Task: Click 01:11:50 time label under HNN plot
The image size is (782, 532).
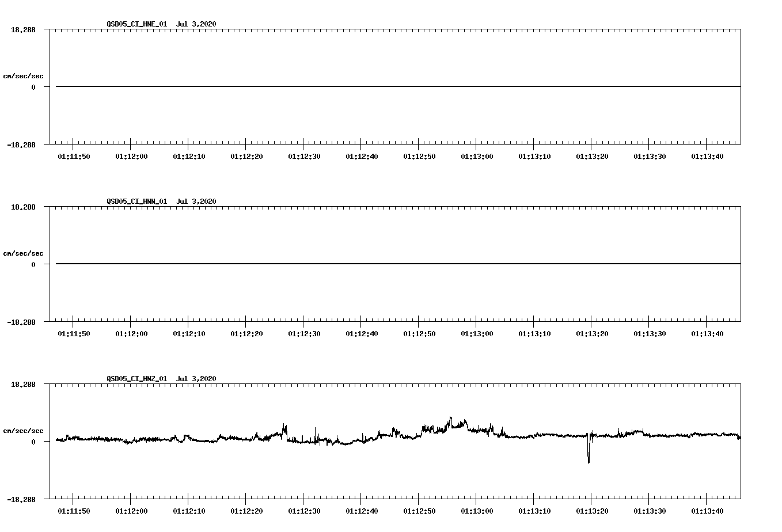Action: pos(74,334)
